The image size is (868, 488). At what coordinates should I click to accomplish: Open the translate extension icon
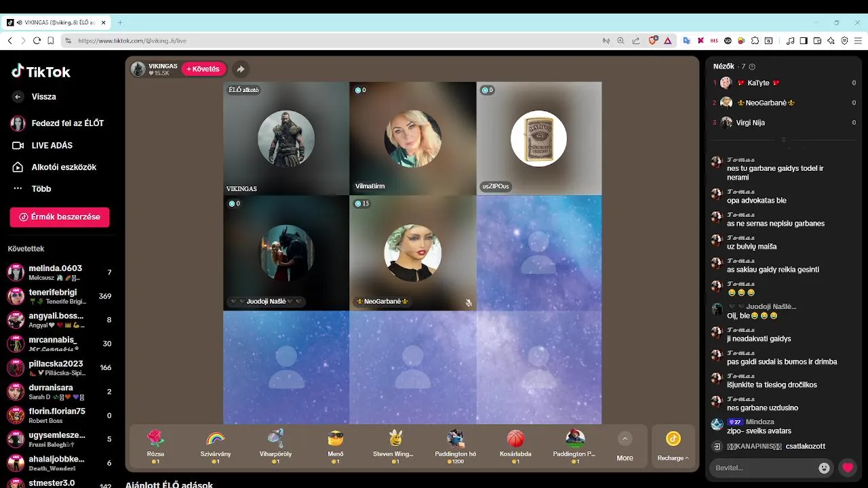pos(686,41)
